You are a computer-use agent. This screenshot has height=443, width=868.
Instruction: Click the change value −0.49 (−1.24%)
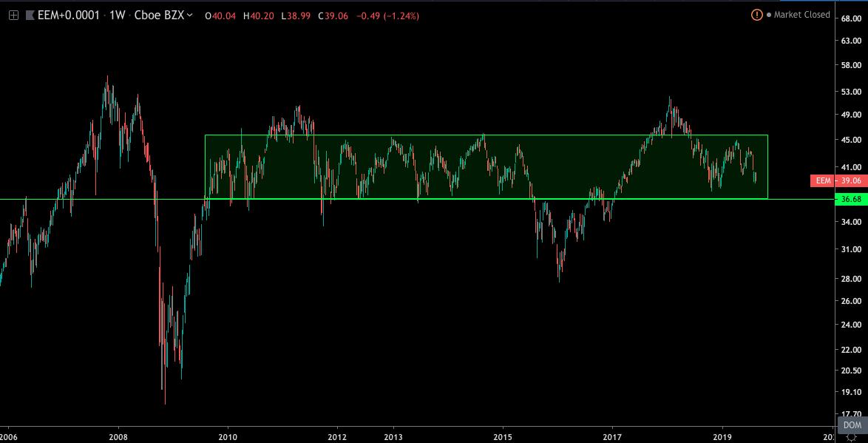point(387,16)
